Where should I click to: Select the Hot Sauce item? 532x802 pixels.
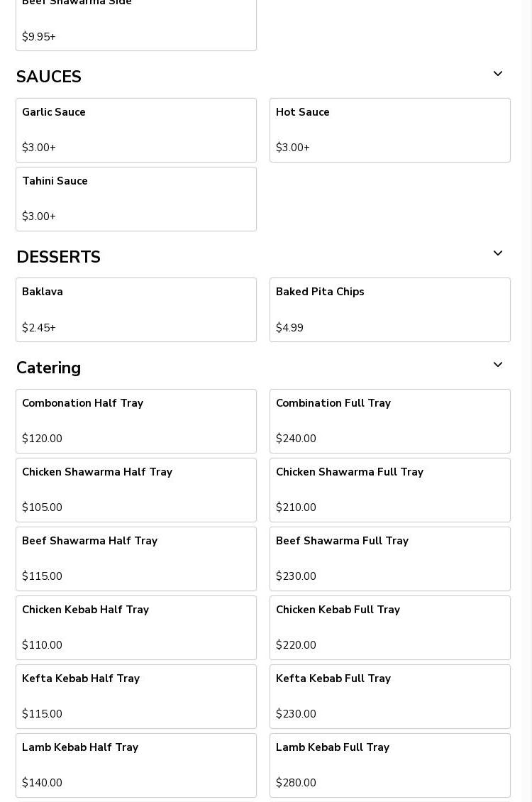pos(390,130)
